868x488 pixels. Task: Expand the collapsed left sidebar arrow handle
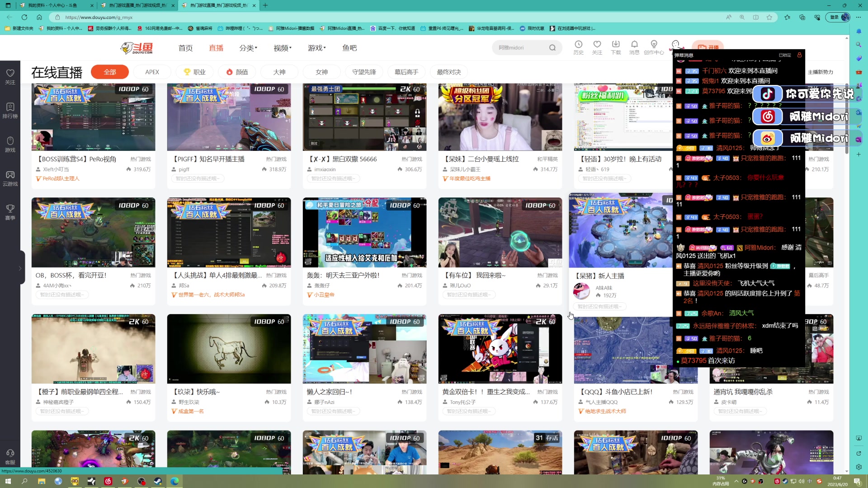(x=20, y=268)
